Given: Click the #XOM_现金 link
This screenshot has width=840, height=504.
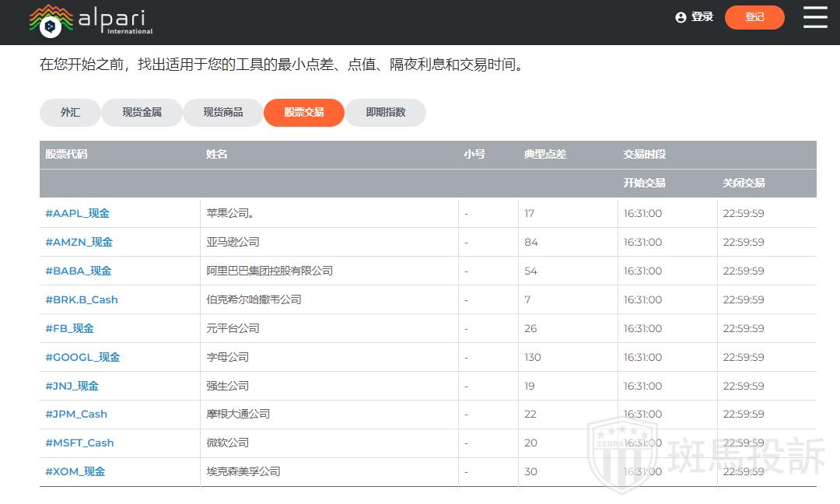Looking at the screenshot, I should pos(75,471).
